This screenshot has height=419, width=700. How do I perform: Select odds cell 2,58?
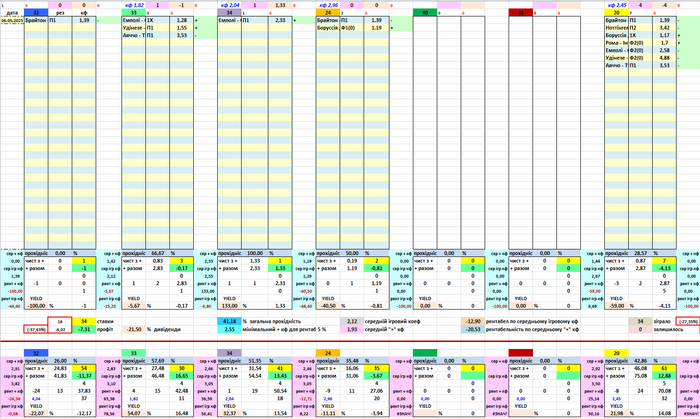[x=664, y=50]
